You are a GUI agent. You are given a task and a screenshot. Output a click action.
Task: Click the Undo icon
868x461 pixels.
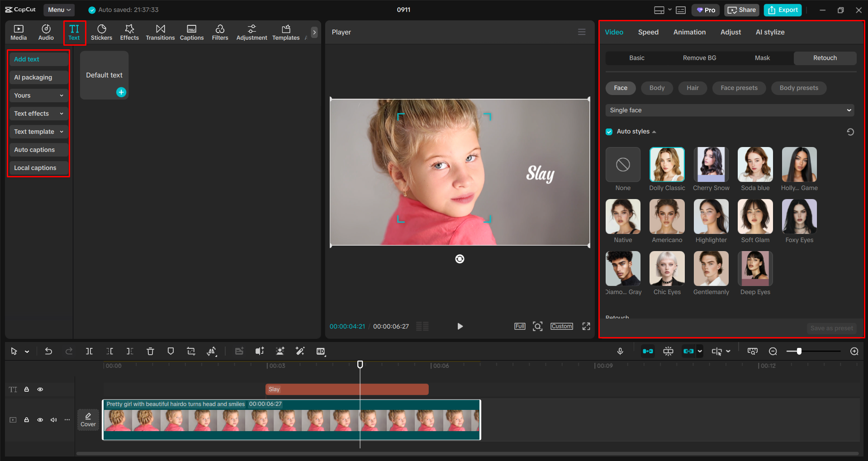pos(48,351)
